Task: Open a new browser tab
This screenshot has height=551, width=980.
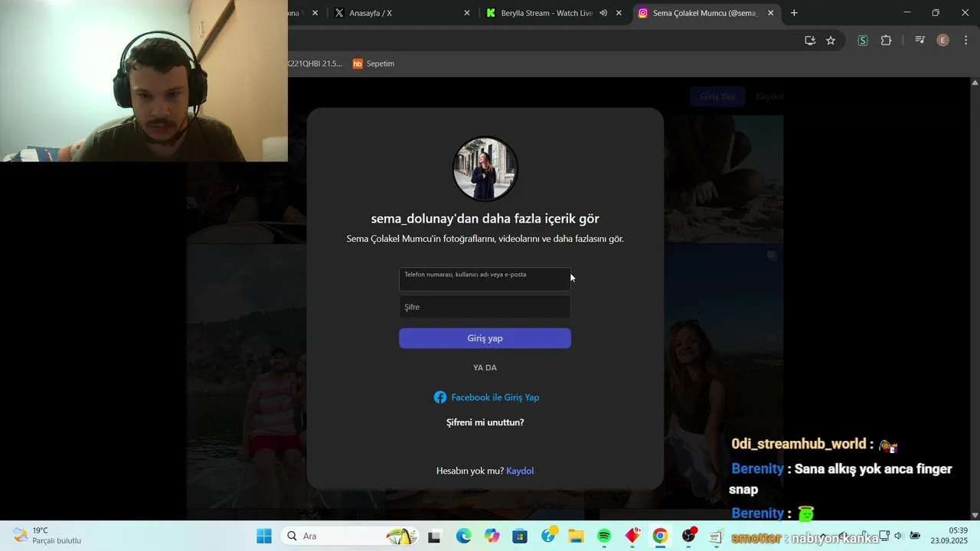Action: (x=794, y=13)
